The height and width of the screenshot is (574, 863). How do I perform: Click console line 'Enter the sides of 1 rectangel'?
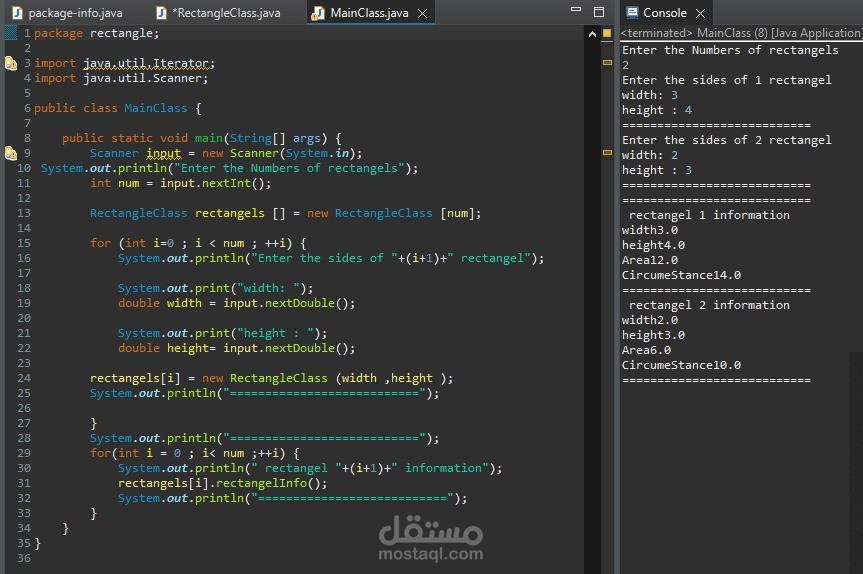pos(727,80)
